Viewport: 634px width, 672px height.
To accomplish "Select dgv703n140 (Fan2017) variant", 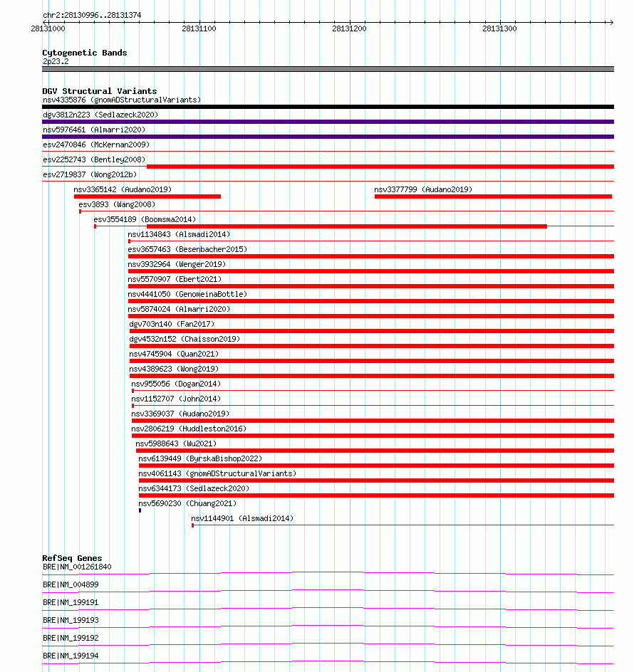I will click(x=172, y=325).
